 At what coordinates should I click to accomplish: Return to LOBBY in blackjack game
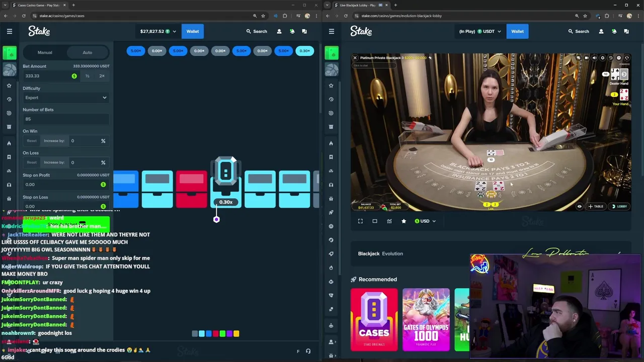point(619,206)
